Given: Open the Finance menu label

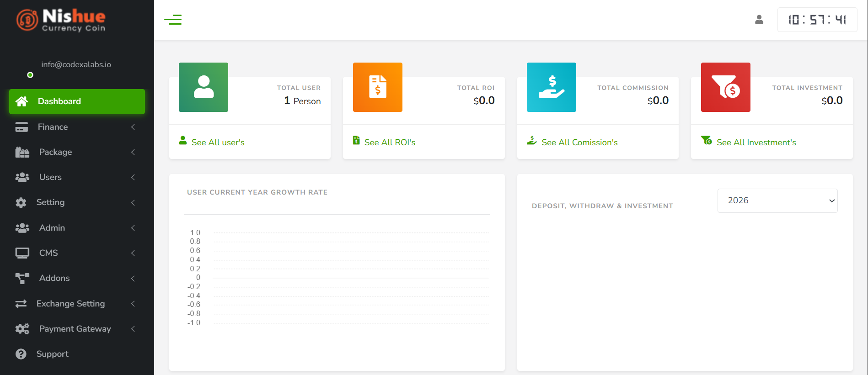Looking at the screenshot, I should pos(53,127).
